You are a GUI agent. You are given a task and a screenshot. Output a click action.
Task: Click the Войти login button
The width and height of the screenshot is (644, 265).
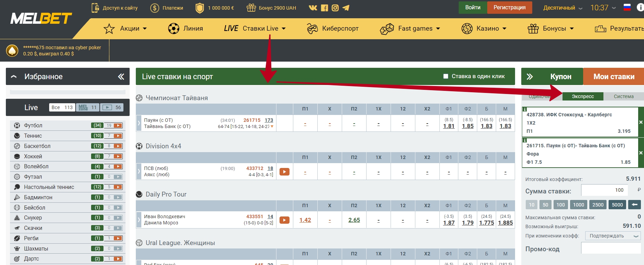click(473, 8)
